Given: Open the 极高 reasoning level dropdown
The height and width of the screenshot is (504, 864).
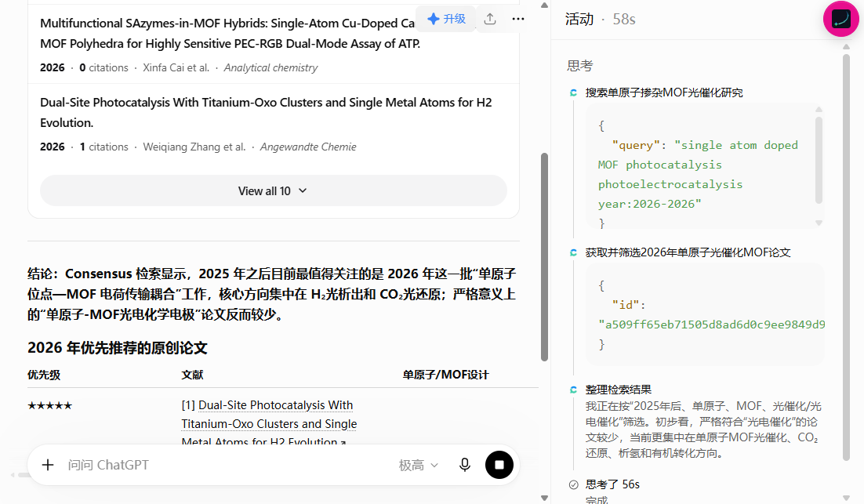Looking at the screenshot, I should point(419,466).
